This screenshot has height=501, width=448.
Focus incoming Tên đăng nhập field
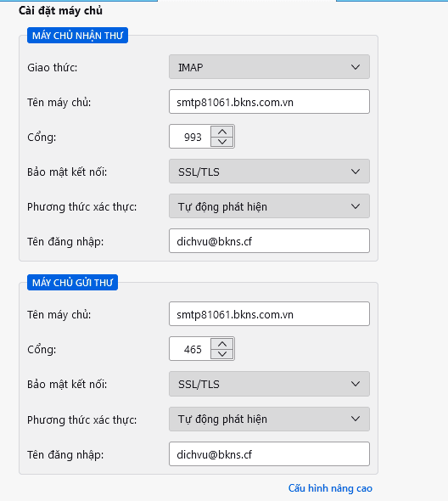(x=269, y=240)
